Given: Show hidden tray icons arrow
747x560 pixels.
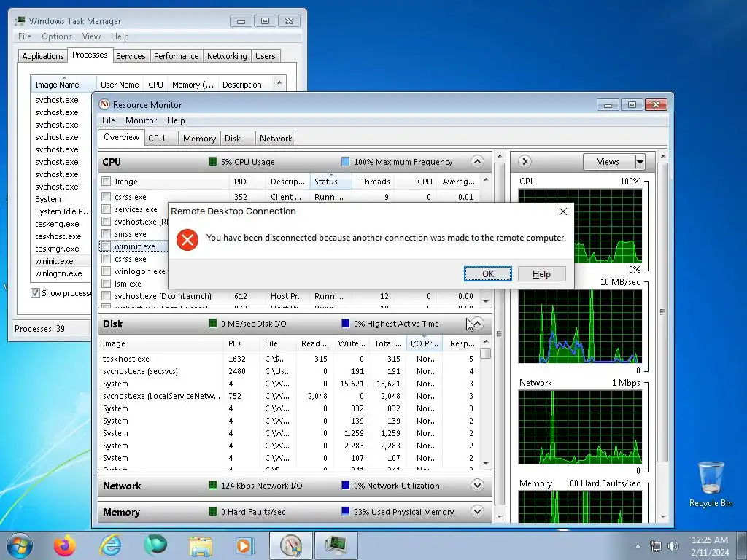Looking at the screenshot, I should [x=638, y=546].
